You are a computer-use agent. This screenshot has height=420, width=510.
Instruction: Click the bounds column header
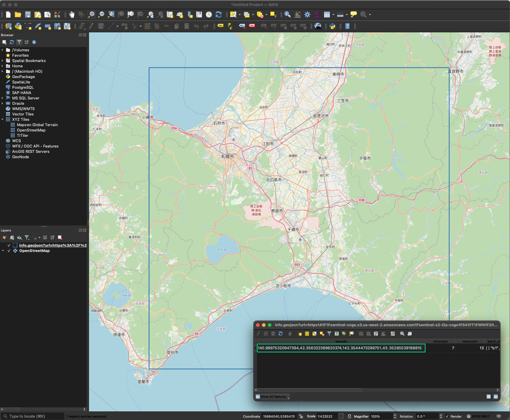click(341, 341)
